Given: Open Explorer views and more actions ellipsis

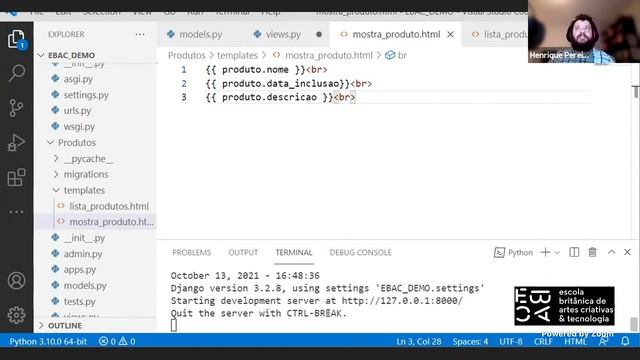Looking at the screenshot, I should (x=140, y=34).
